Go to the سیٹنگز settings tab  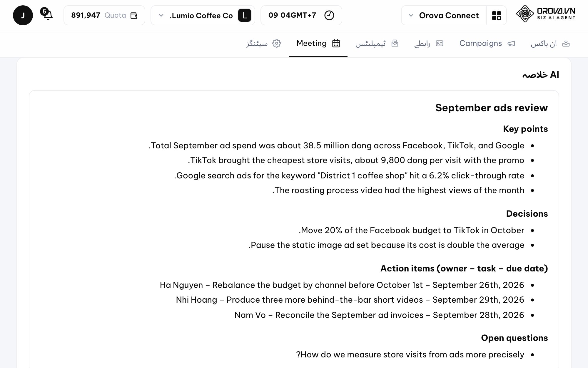[x=264, y=44]
